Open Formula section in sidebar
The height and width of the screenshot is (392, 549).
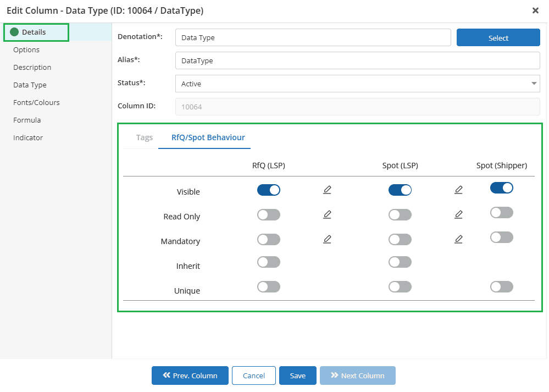pos(27,120)
